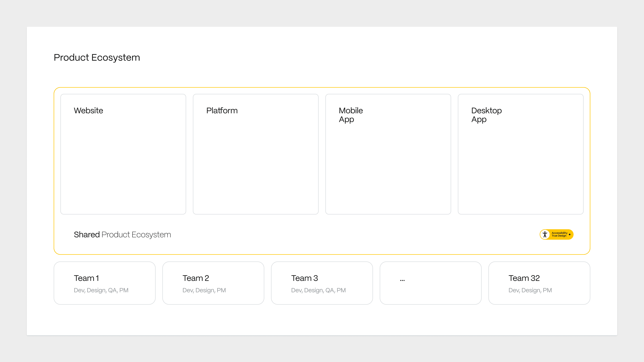Open the Desktop App card
Image resolution: width=644 pixels, height=362 pixels.
tap(521, 154)
